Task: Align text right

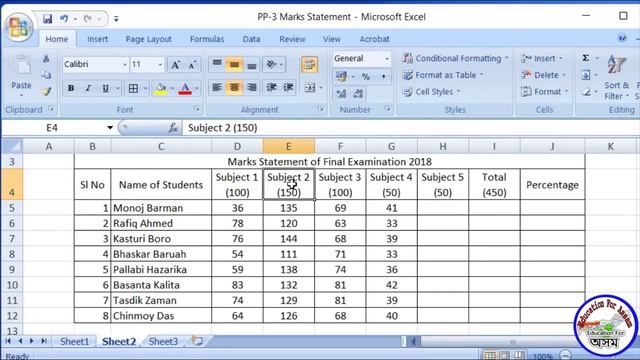Action: [x=252, y=87]
